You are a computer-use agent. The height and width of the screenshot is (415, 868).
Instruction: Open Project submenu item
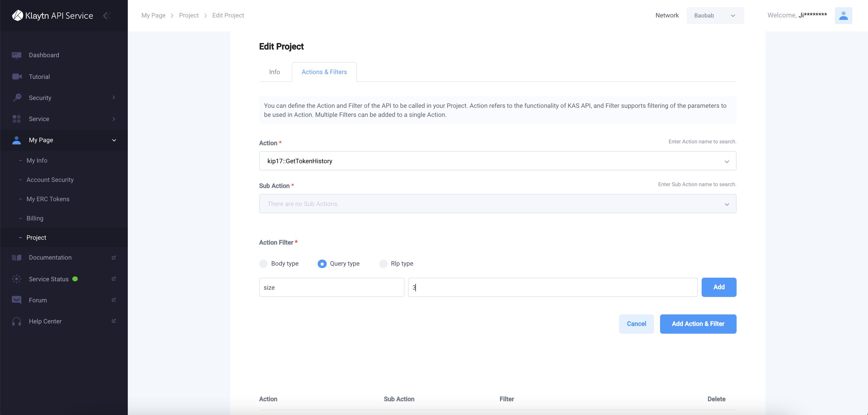pos(36,238)
